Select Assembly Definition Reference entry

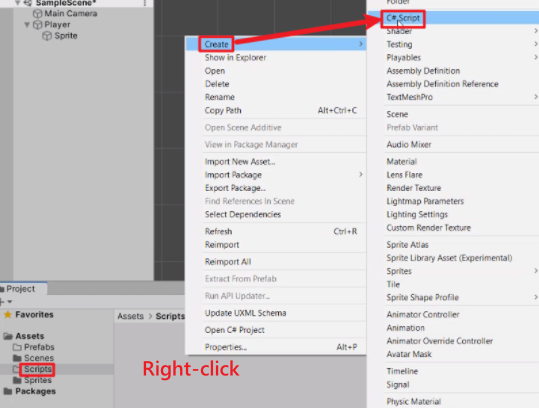(442, 84)
